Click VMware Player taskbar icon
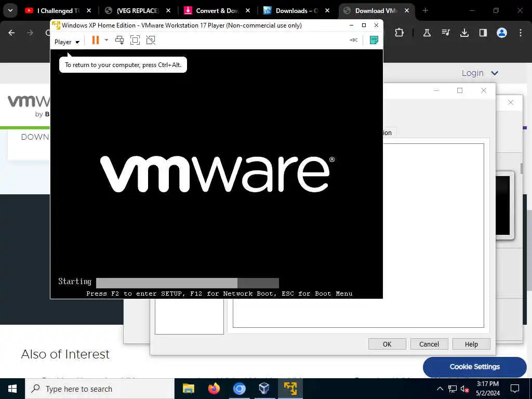 coord(290,389)
